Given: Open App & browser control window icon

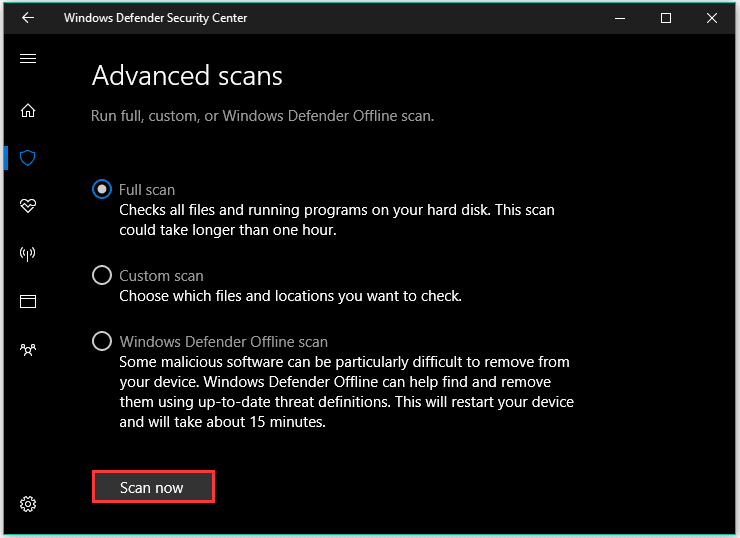Looking at the screenshot, I should pyautogui.click(x=28, y=302).
